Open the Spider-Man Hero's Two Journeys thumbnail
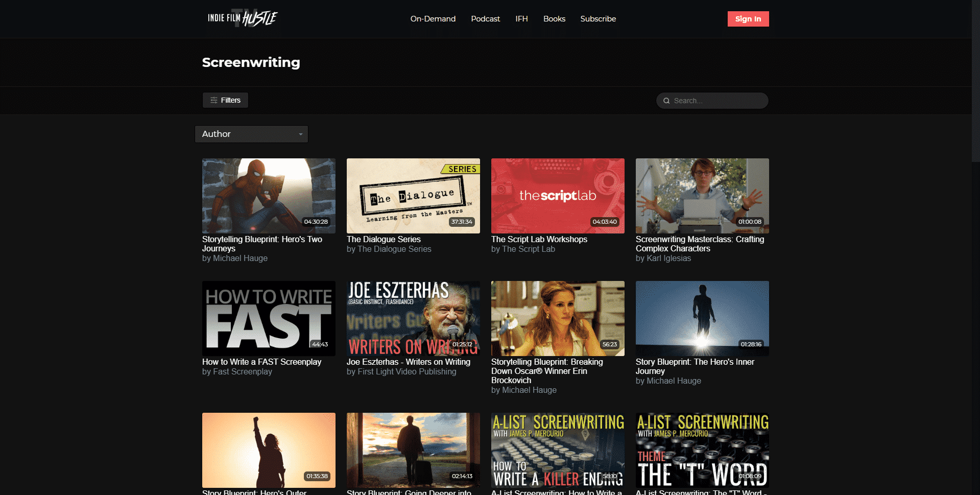Image resolution: width=980 pixels, height=495 pixels. click(x=269, y=196)
